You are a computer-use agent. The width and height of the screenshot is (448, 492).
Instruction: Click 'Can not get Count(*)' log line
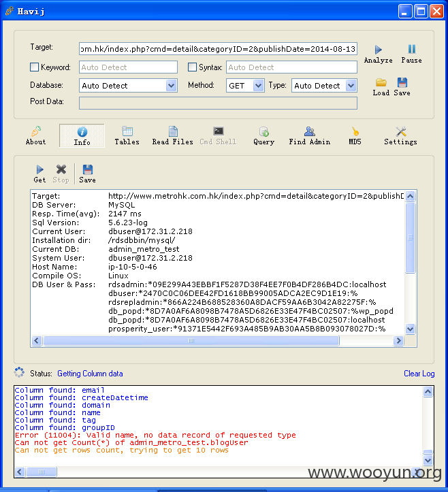131,443
